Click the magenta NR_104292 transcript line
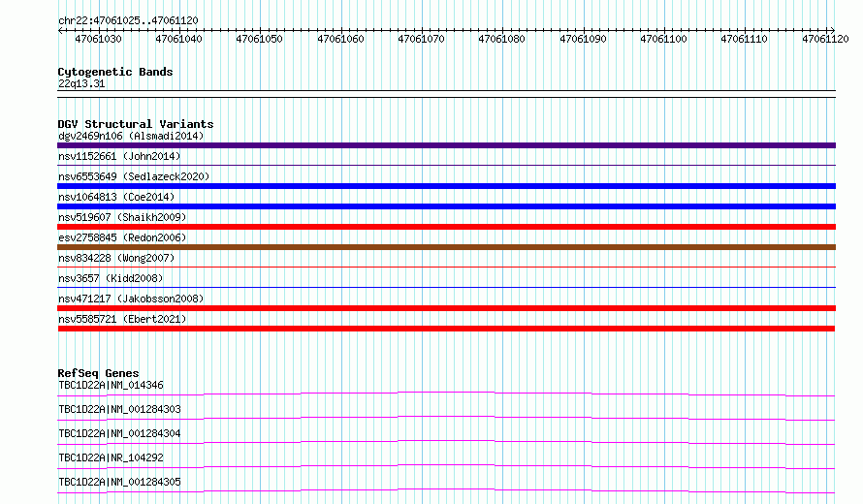The image size is (863, 504). [446, 466]
